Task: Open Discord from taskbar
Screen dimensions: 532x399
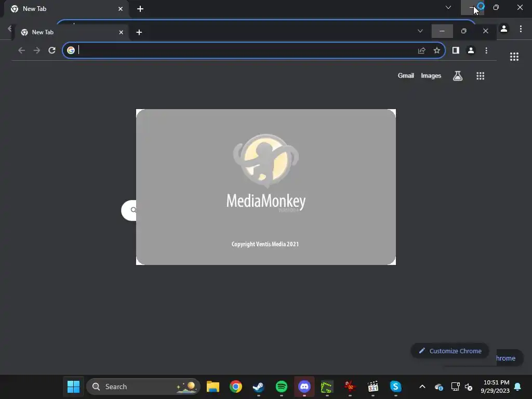Action: click(304, 387)
